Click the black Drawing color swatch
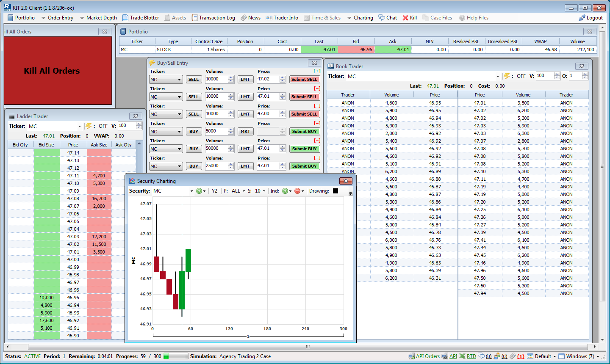610x364 pixels. point(335,191)
